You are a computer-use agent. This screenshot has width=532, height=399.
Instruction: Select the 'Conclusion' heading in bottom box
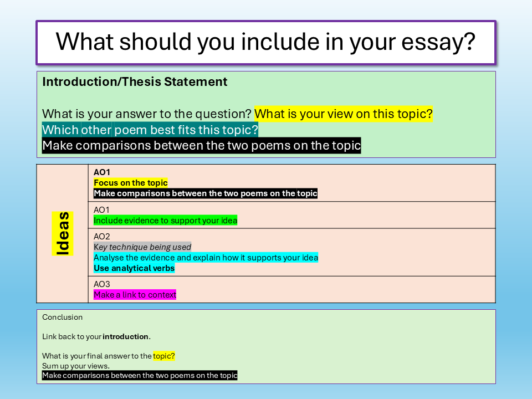[62, 318]
